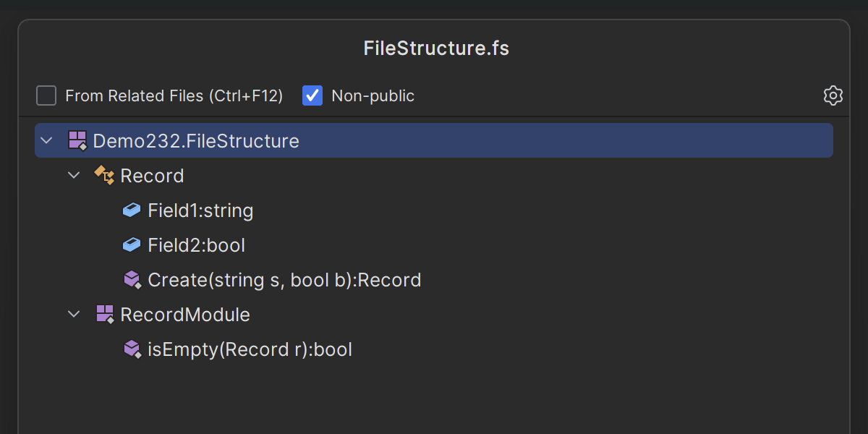Screen dimensions: 868x434
Task: Click the Create method icon
Action: tap(132, 280)
